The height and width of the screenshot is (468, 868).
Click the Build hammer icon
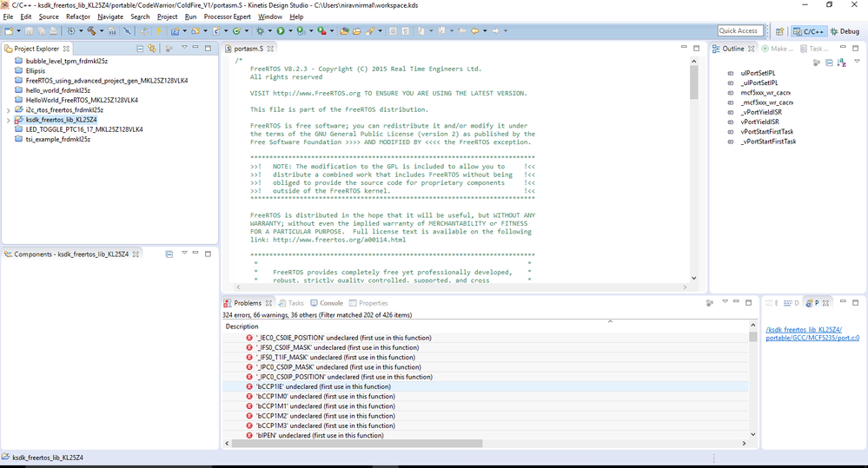tap(91, 31)
